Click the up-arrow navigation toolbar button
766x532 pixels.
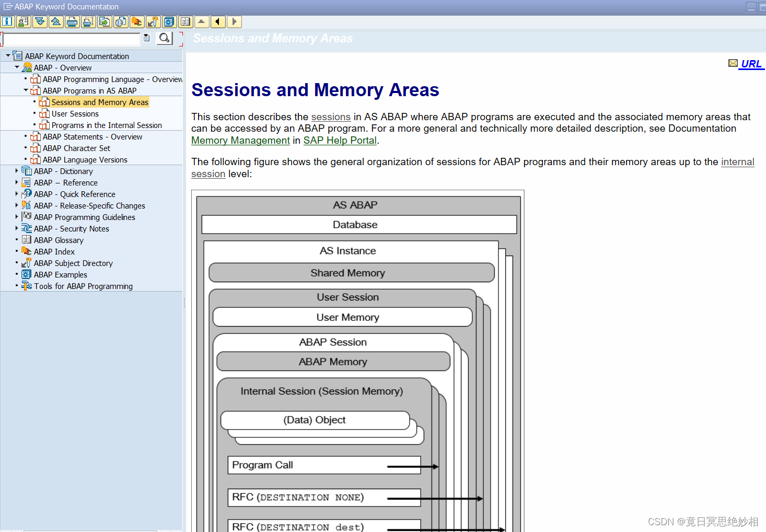[202, 21]
